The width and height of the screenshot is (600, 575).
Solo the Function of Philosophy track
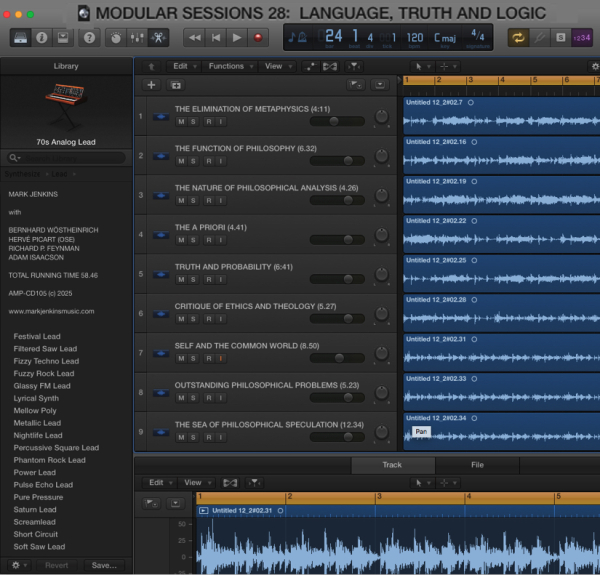tap(194, 161)
